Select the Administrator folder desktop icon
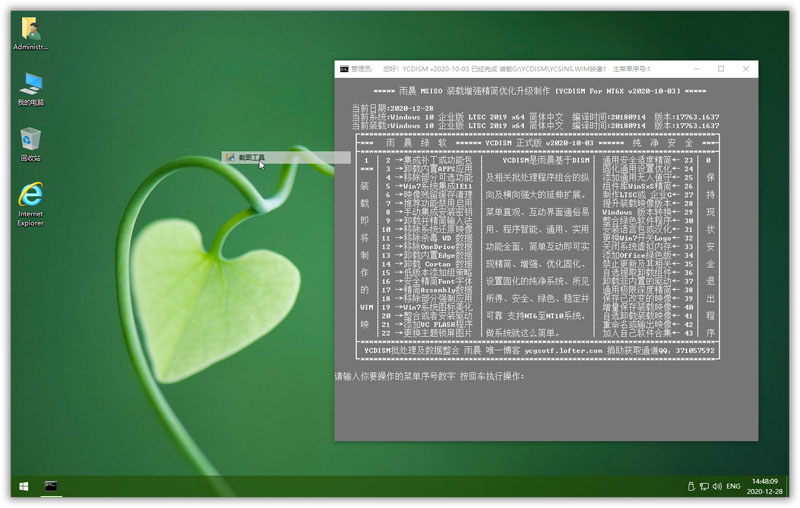 (31, 34)
